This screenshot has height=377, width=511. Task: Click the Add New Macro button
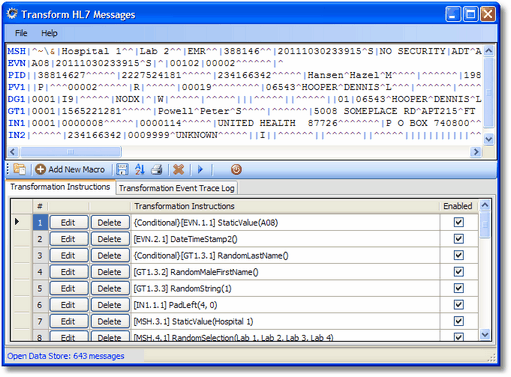click(70, 170)
